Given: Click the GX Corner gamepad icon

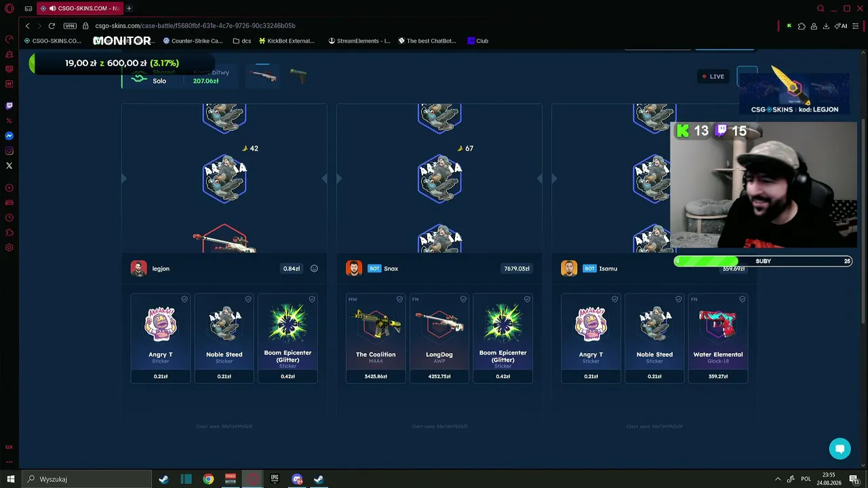Looking at the screenshot, I should click(x=28, y=9).
